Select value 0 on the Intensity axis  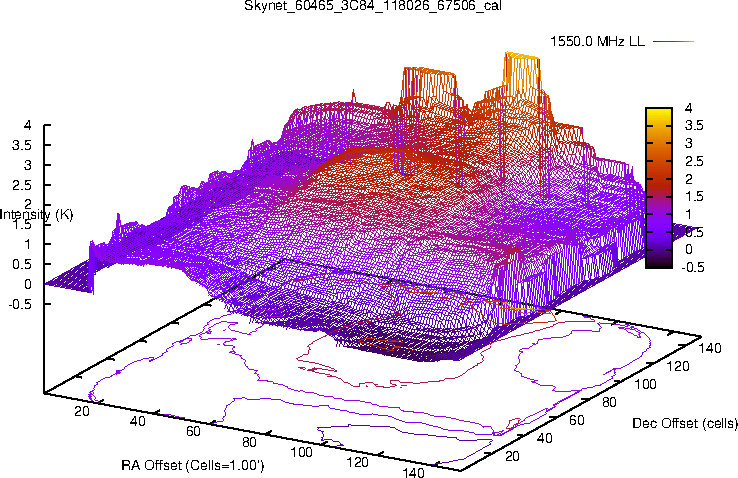[28, 284]
